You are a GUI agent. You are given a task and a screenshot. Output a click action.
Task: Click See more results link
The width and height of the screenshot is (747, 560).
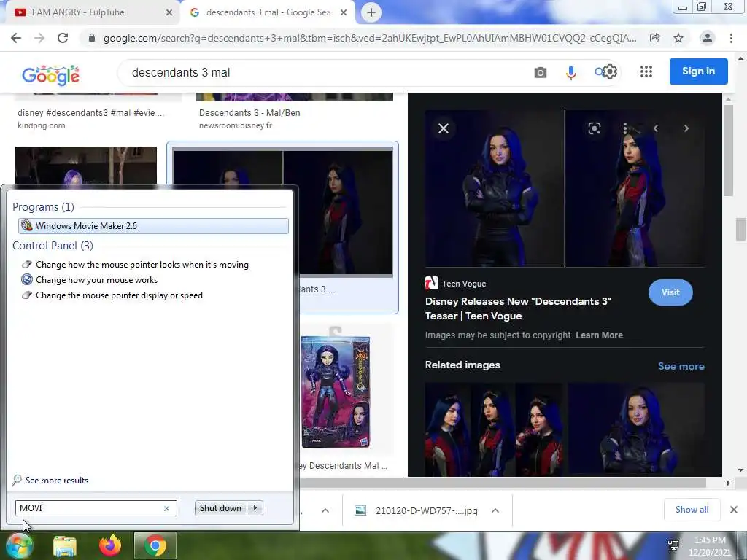[x=57, y=481]
